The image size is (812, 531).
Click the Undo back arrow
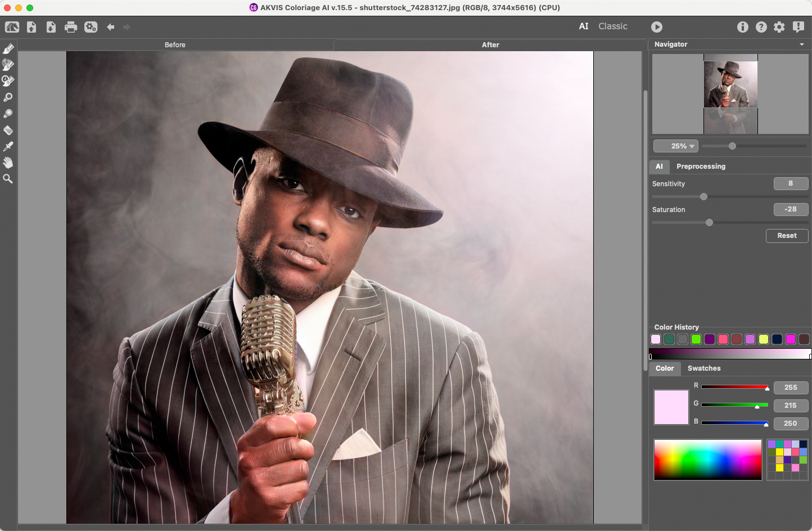[111, 27]
